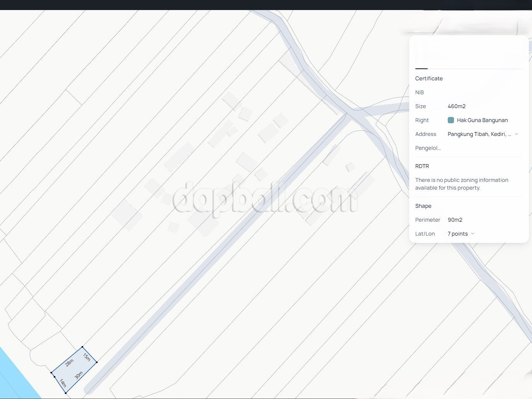Click the RDTR section heading

click(422, 166)
